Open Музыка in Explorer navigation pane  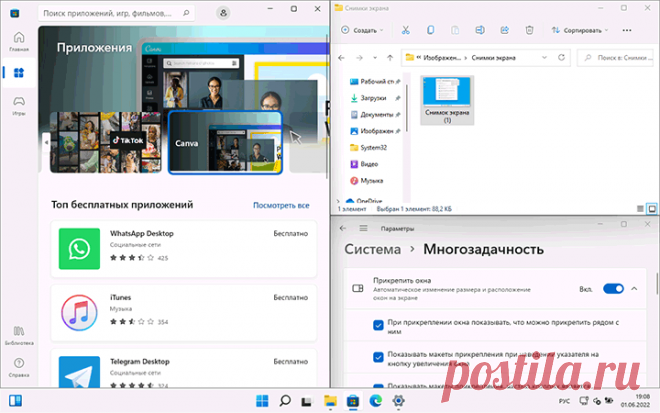point(367,181)
